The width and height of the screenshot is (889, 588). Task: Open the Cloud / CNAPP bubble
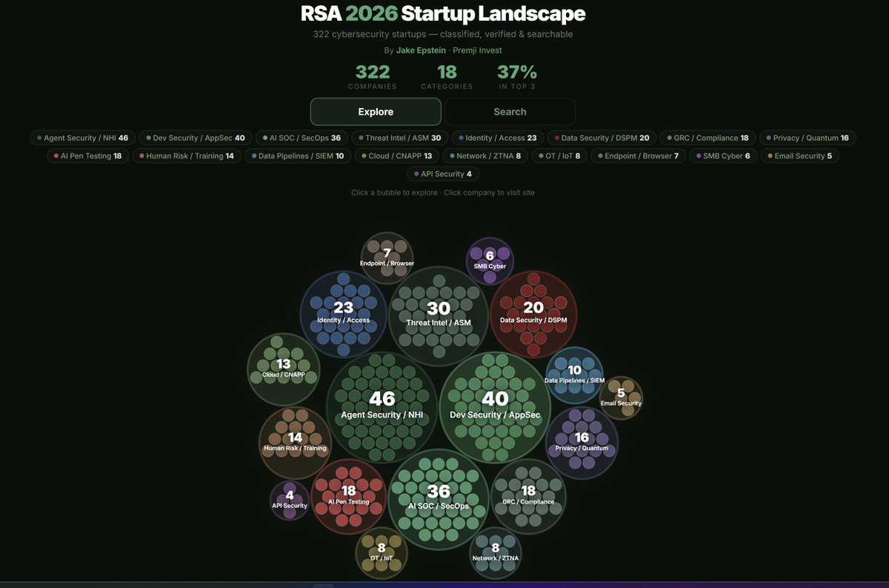click(284, 369)
